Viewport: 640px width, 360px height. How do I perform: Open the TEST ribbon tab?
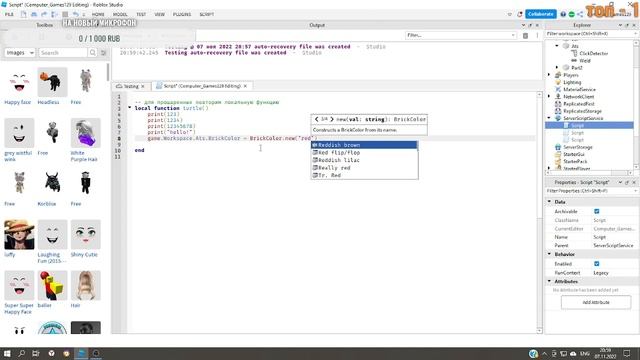(x=141, y=14)
